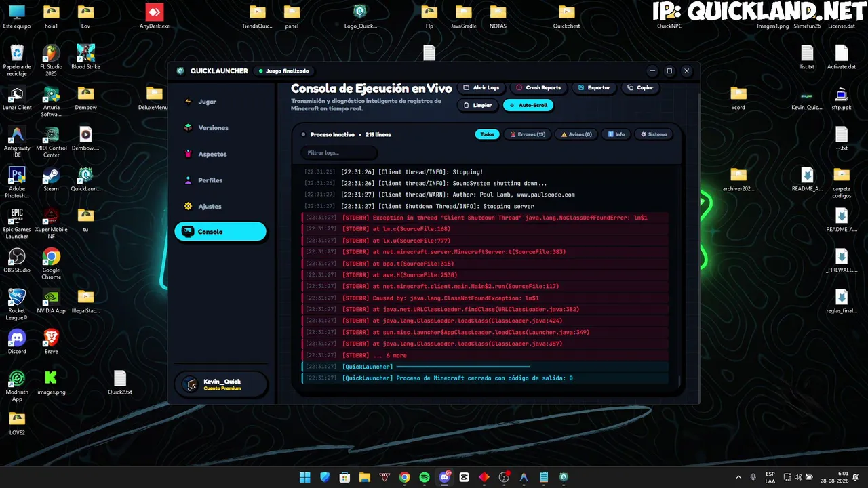Select the Antigravity IDE desktop shortcut
Viewport: 868px width, 488px height.
click(x=17, y=141)
